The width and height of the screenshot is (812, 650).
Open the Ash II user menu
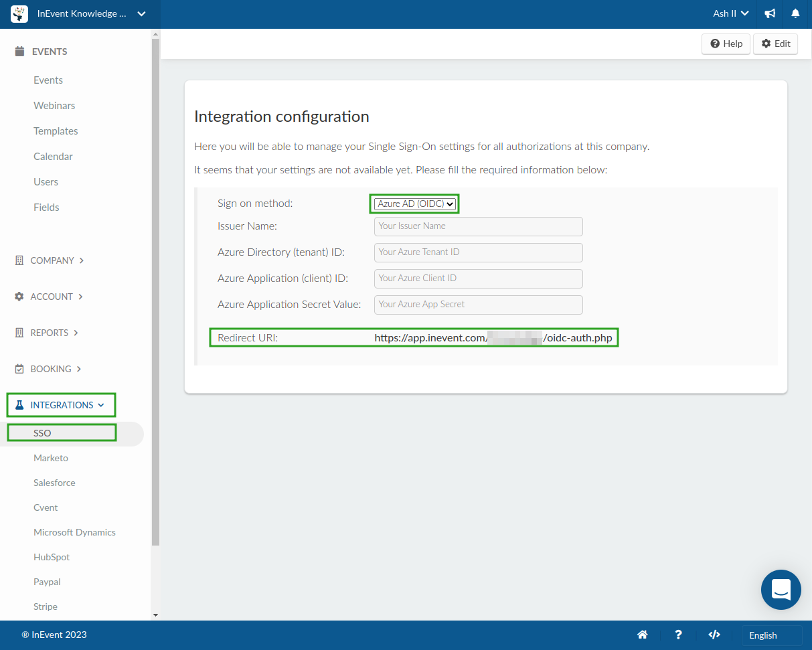coord(730,13)
